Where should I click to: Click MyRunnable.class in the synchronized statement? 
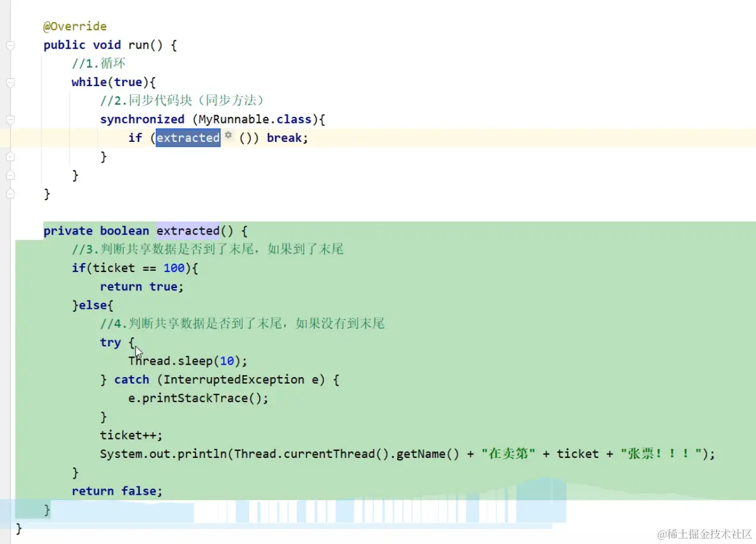(255, 119)
